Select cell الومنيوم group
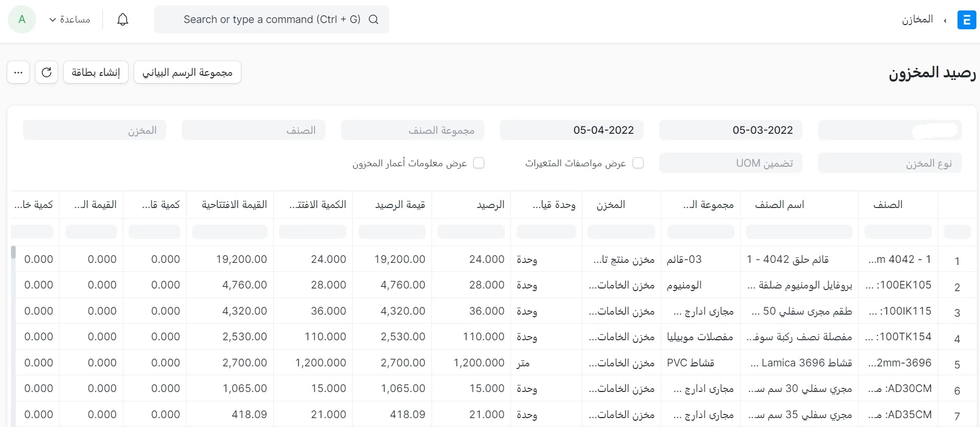 701,285
